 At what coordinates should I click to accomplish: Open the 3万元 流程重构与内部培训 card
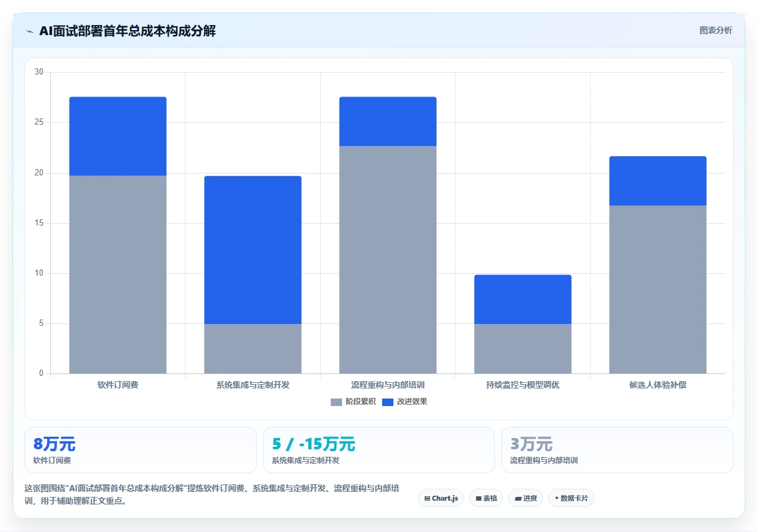point(617,450)
